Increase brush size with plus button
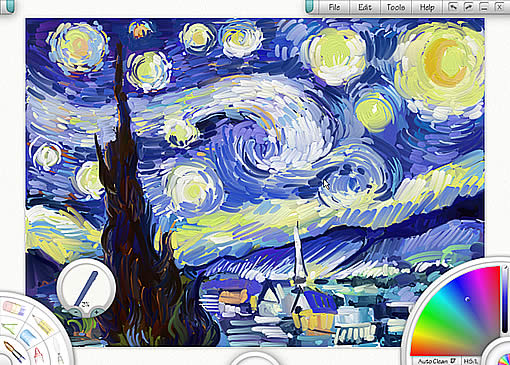Image resolution: width=510 pixels, height=365 pixels. coord(97,312)
